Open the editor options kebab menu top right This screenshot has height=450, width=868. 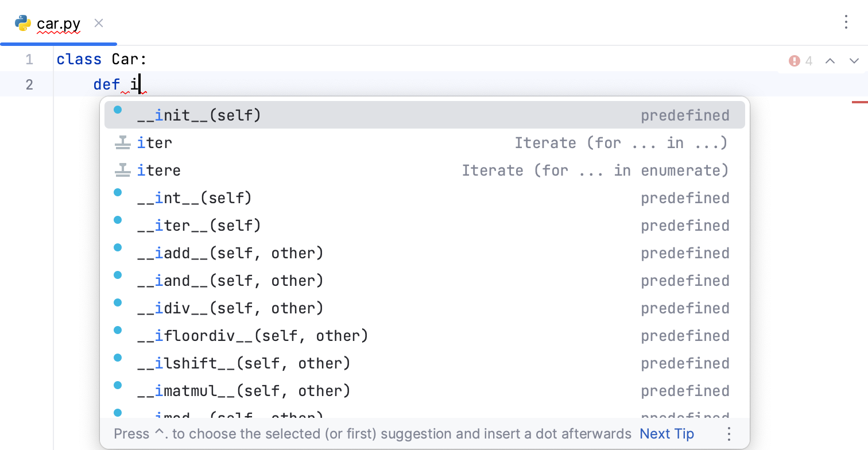[x=846, y=22]
